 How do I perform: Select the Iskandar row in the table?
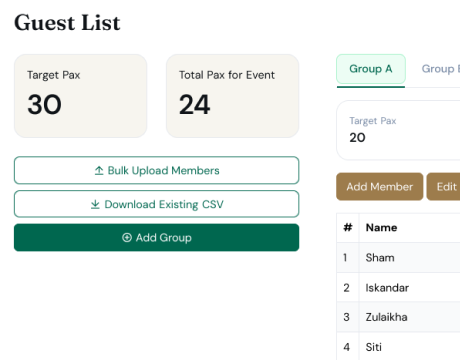point(398,287)
